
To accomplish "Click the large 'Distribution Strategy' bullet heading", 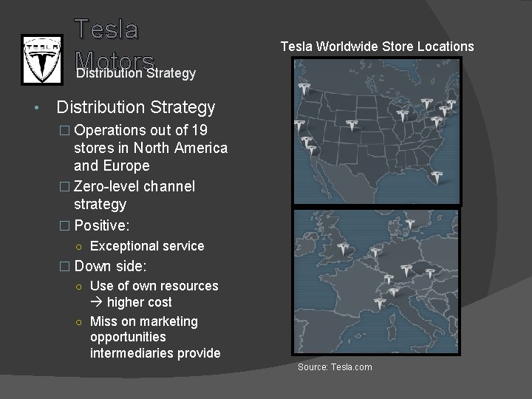I will coord(136,107).
